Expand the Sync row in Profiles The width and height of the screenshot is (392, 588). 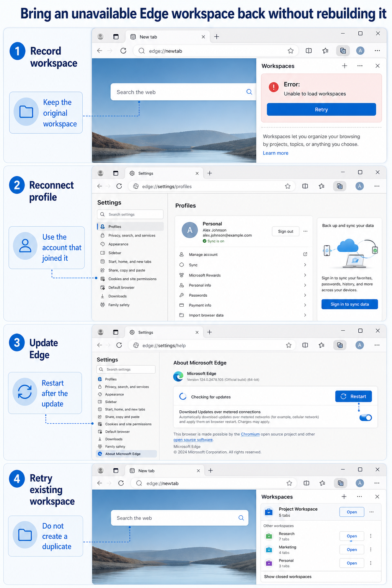[243, 265]
